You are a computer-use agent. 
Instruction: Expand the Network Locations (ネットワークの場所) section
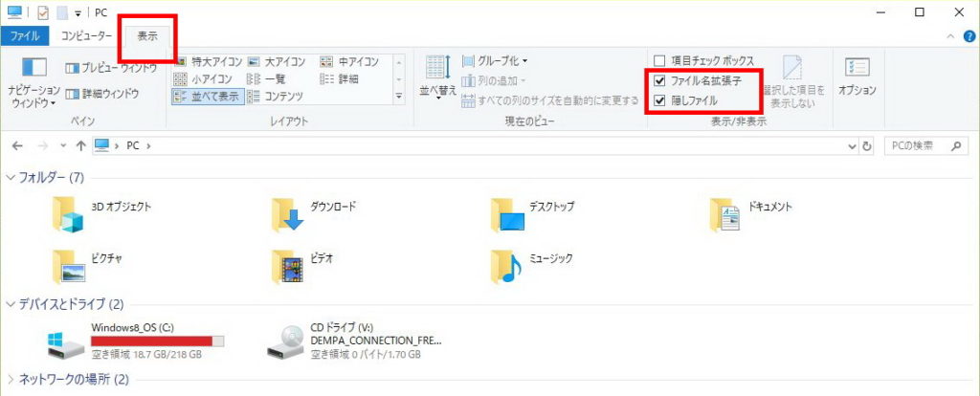pyautogui.click(x=11, y=380)
